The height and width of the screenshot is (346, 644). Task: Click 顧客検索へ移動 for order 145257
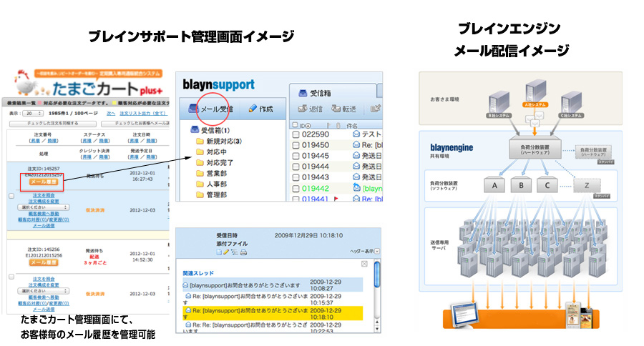44,214
